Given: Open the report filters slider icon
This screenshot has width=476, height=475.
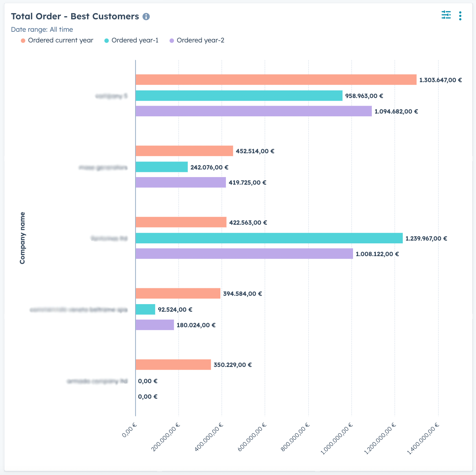Looking at the screenshot, I should (x=446, y=15).
